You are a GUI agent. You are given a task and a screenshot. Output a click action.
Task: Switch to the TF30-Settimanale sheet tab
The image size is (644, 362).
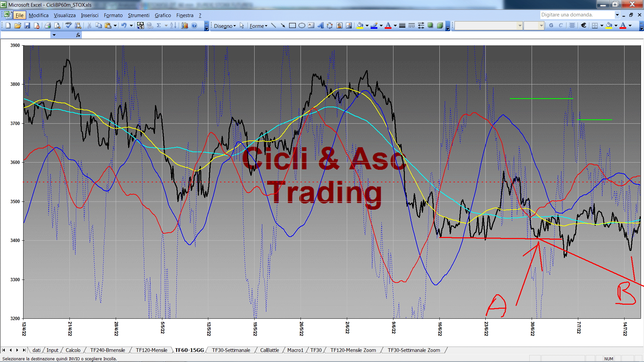231,350
